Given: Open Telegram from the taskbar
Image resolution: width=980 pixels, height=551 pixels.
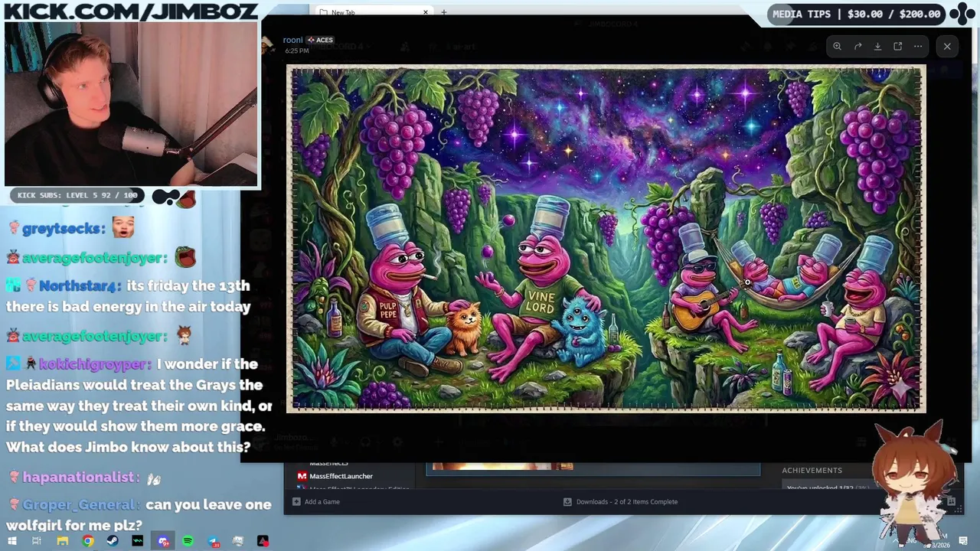Looking at the screenshot, I should (212, 541).
